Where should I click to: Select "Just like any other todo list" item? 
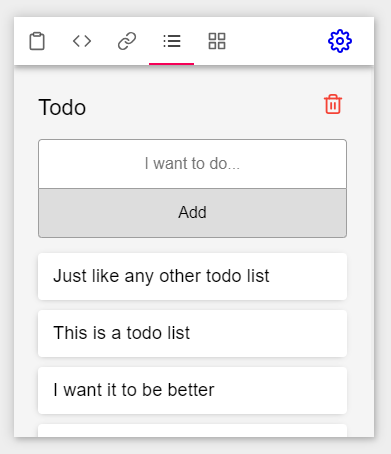pos(192,276)
